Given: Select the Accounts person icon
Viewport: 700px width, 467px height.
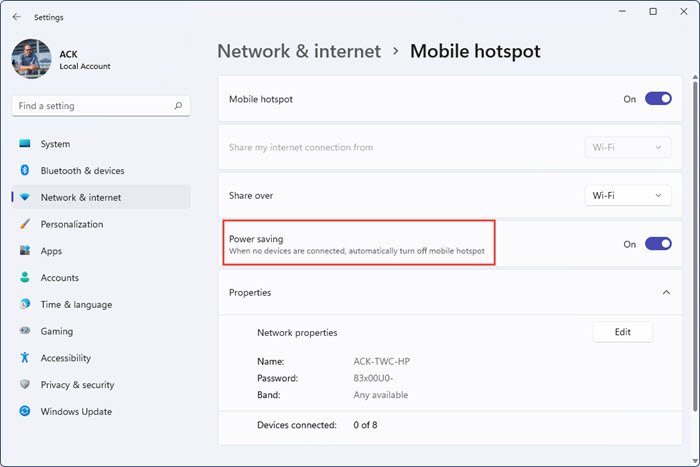Looking at the screenshot, I should point(25,278).
